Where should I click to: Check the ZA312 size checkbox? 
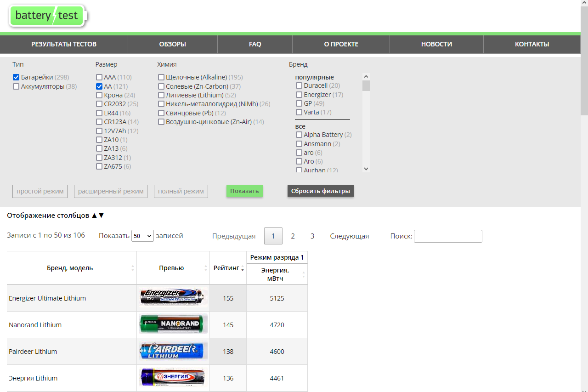pyautogui.click(x=99, y=158)
